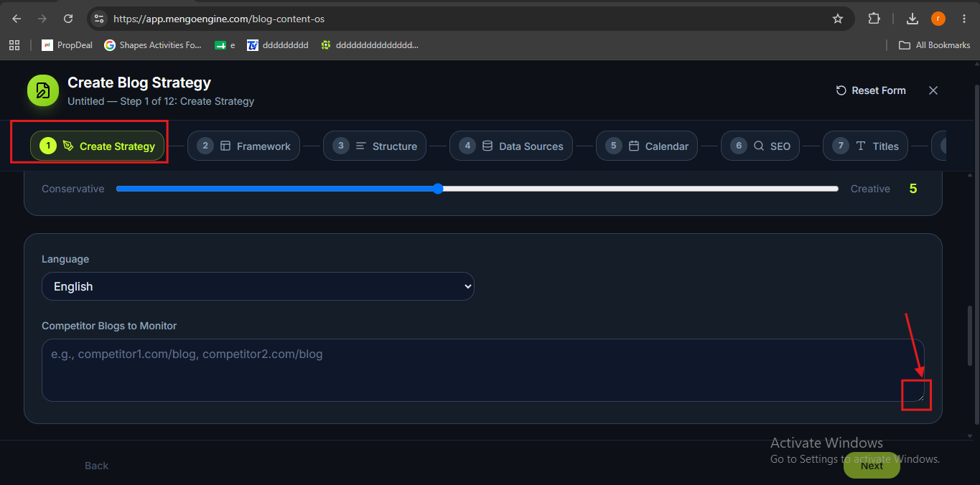The image size is (980, 485).
Task: Jump to the Calendar step
Action: [x=647, y=146]
